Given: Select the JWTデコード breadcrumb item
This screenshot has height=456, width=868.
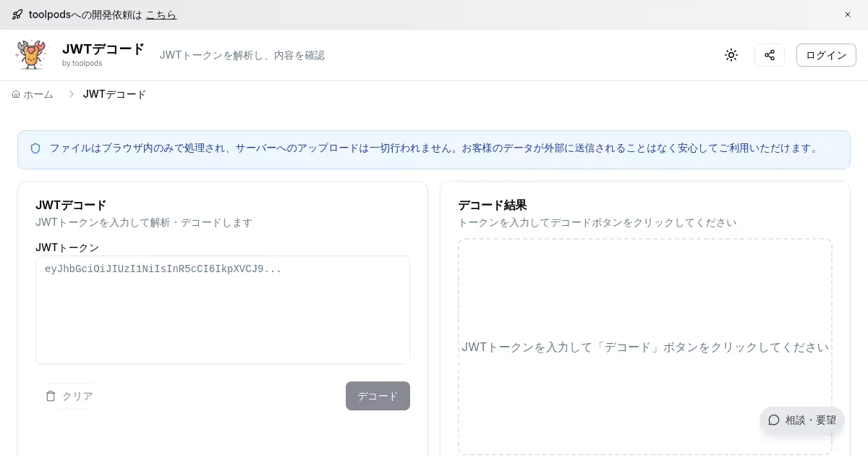Looking at the screenshot, I should (x=114, y=94).
